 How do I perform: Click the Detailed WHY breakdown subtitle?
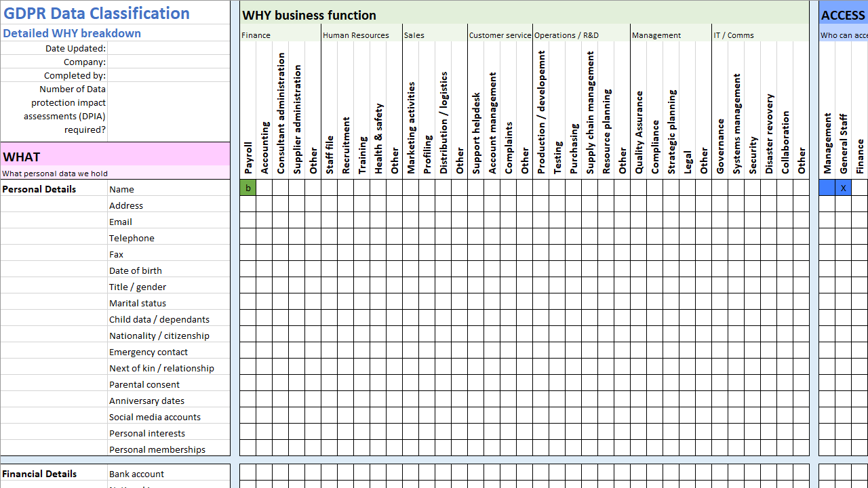point(72,33)
